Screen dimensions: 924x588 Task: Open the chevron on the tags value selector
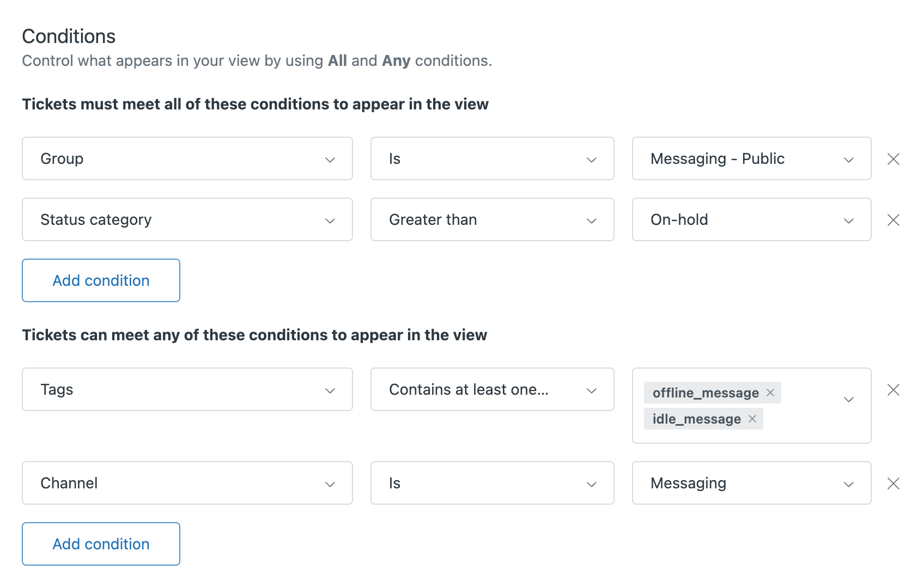coord(848,399)
